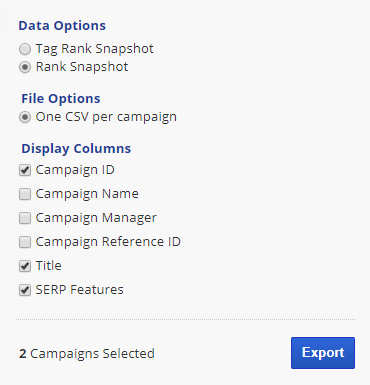Click the File Options heading
The width and height of the screenshot is (370, 385).
[61, 99]
